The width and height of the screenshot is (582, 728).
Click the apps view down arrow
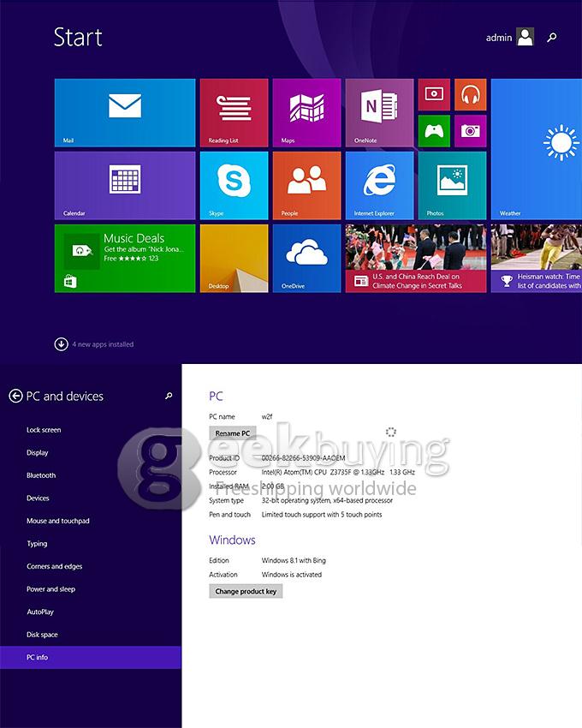point(62,344)
